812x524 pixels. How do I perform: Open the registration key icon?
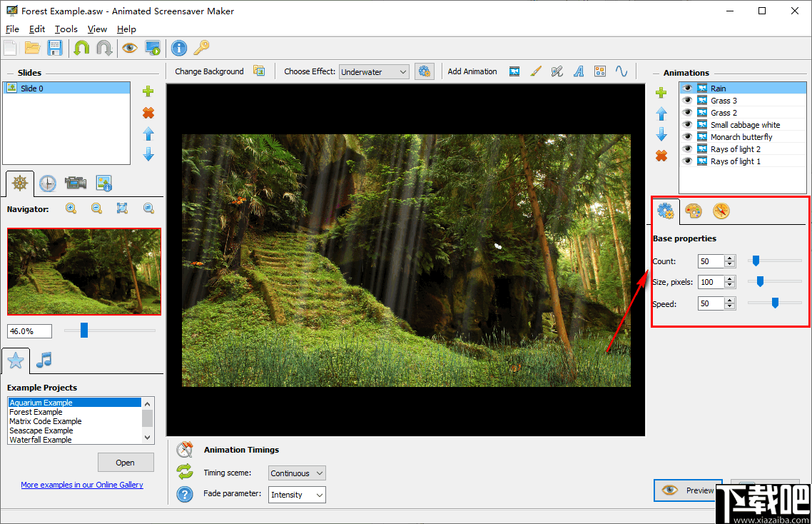click(x=201, y=48)
